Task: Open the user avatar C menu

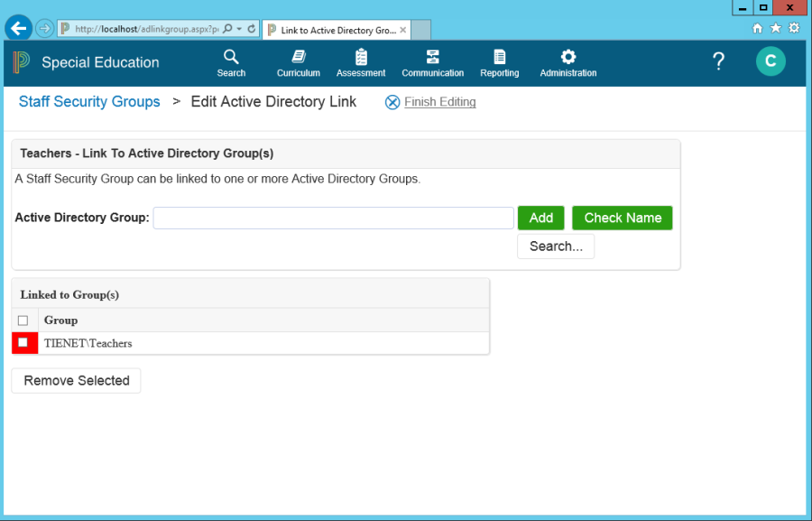Action: click(770, 61)
